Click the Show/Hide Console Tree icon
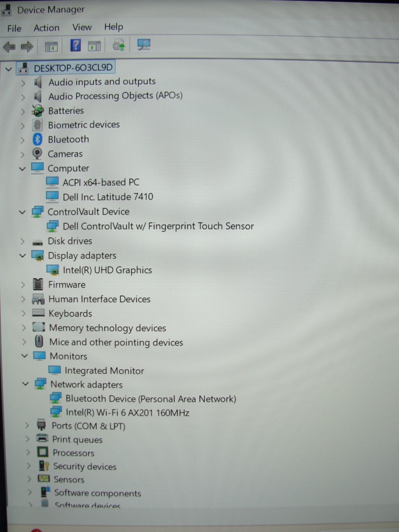Screen dimensions: 399x532 pyautogui.click(x=51, y=47)
